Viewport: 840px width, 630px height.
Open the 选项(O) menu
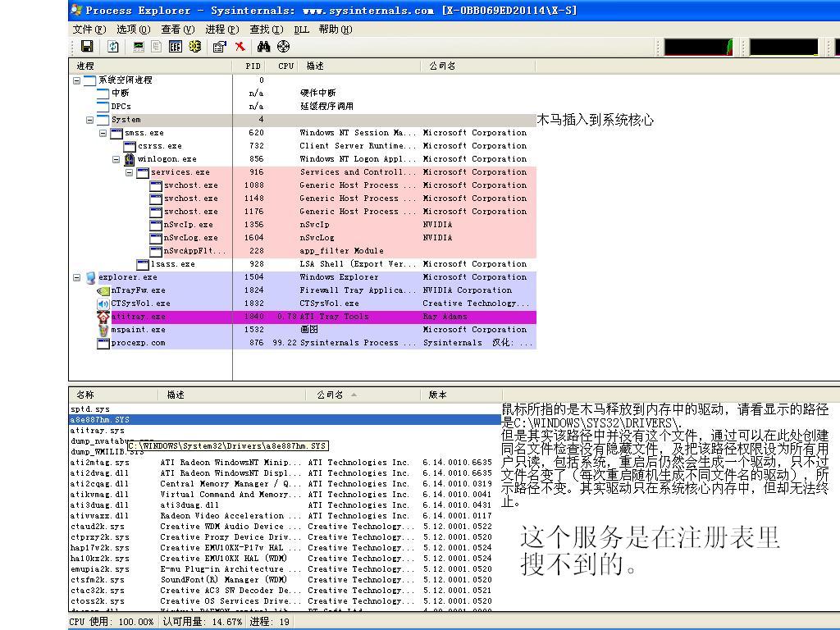(x=134, y=30)
